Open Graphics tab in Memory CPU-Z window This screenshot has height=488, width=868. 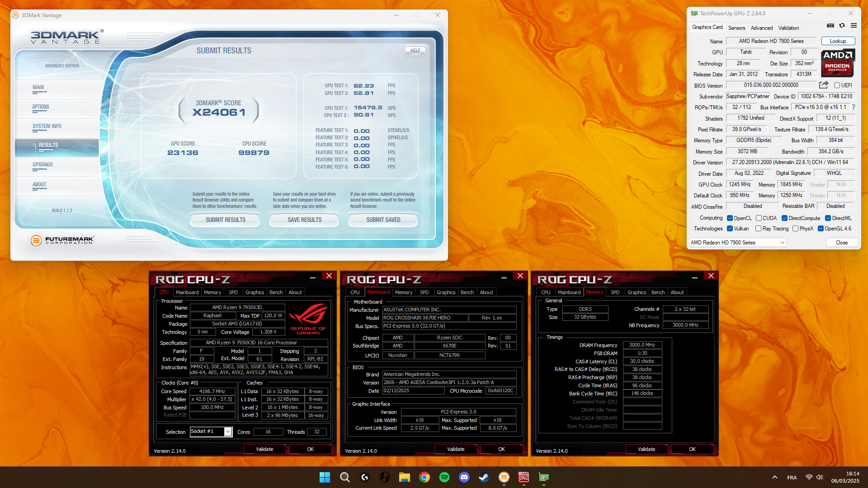637,292
